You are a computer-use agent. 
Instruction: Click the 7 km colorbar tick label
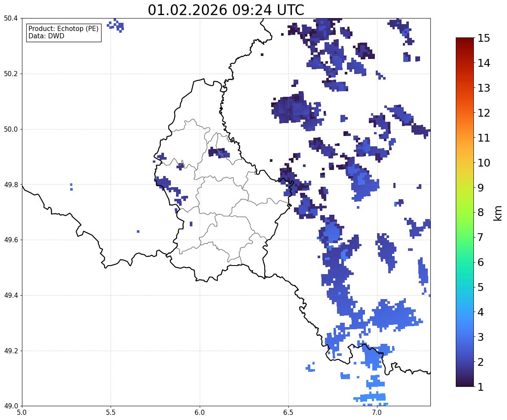tap(481, 237)
